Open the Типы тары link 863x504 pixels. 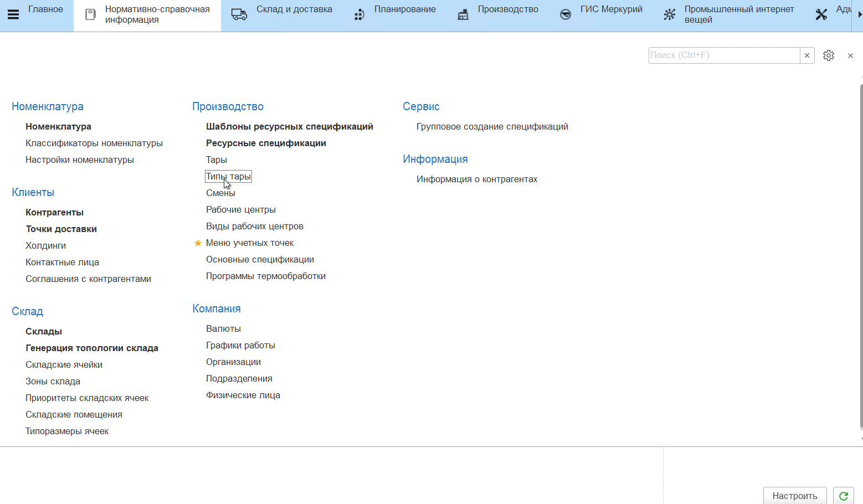pyautogui.click(x=228, y=177)
